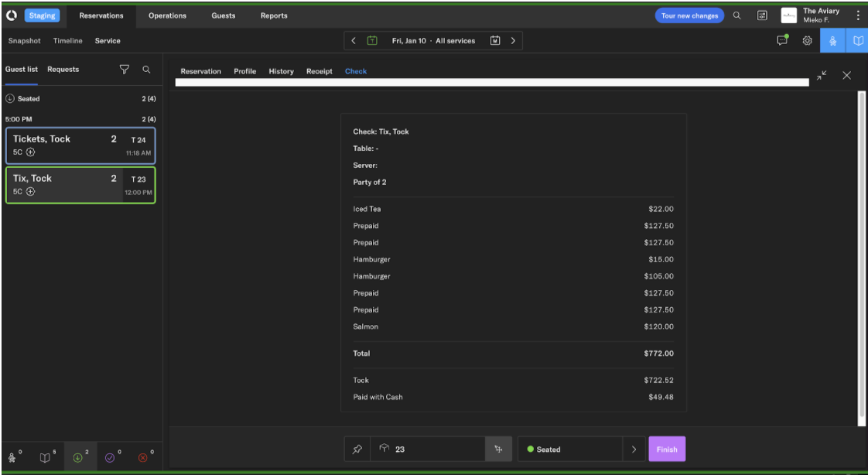
Task: Click the search magnifier in the top bar
Action: [735, 15]
